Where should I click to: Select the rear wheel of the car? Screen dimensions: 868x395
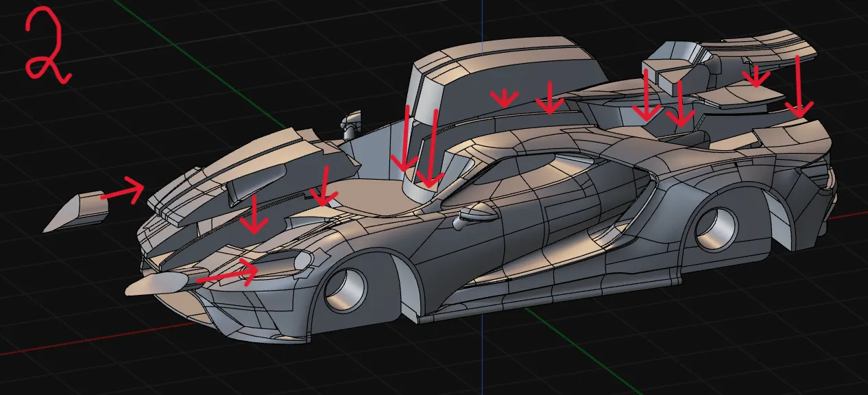point(716,228)
